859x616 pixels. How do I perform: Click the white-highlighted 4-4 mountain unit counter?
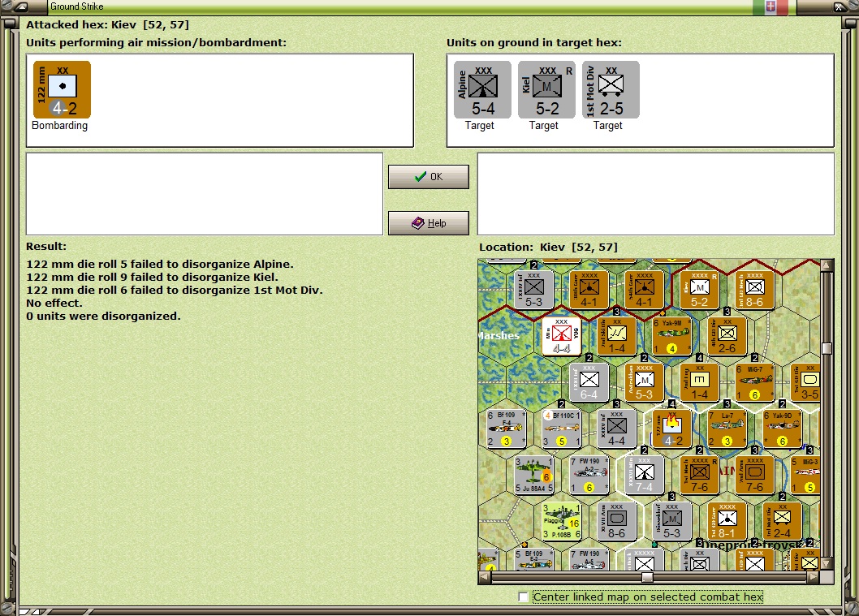561,336
